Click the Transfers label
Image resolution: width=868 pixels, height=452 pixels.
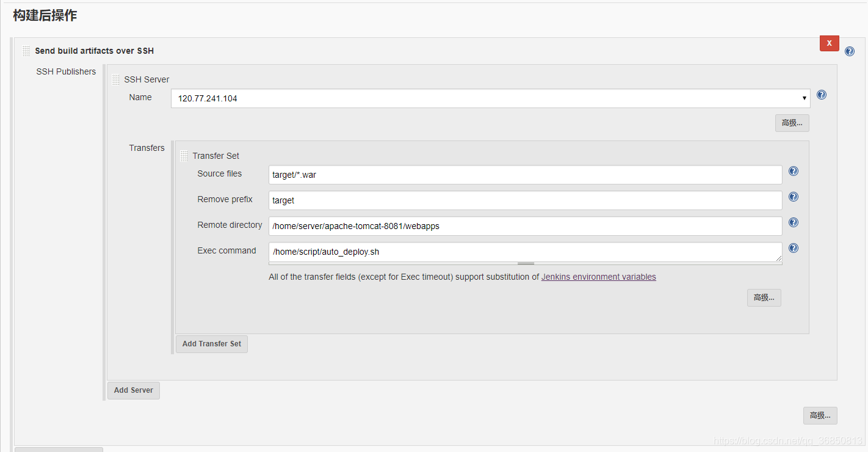tap(146, 148)
